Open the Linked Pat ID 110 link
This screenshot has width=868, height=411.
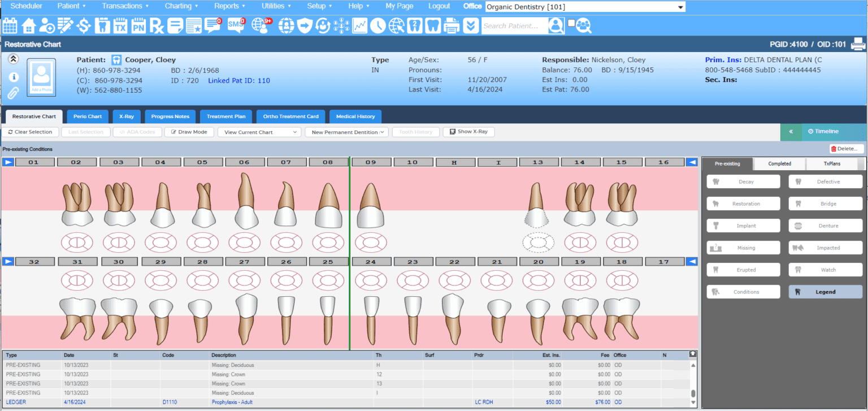click(x=238, y=80)
